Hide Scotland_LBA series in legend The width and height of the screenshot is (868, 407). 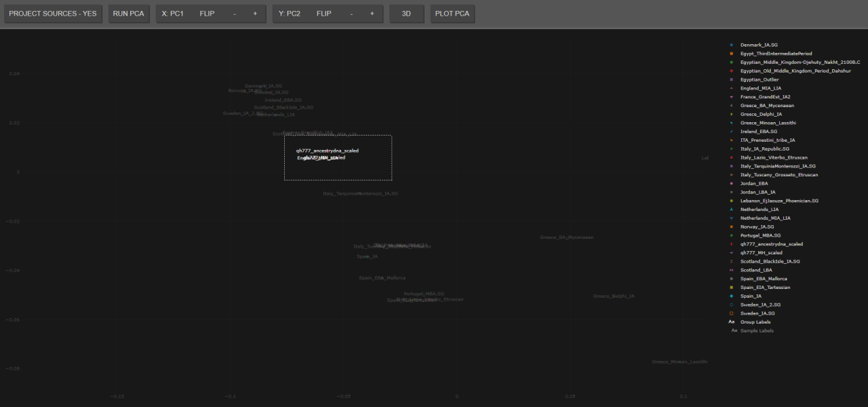pos(756,270)
